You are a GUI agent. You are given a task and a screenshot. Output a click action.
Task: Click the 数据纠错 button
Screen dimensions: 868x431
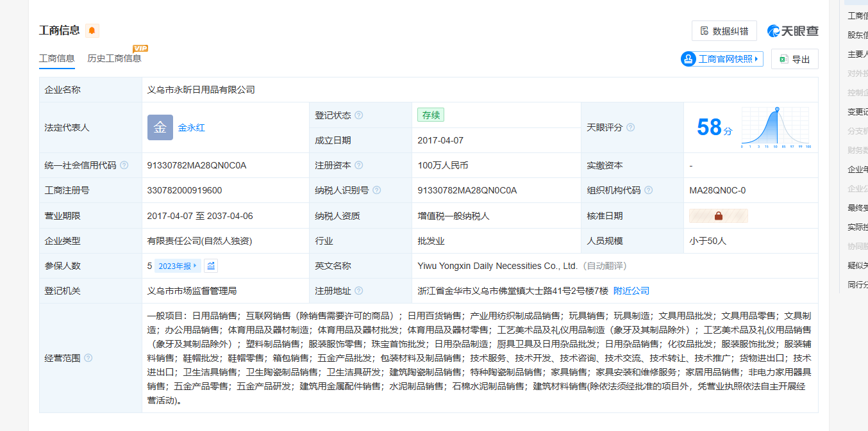(724, 31)
